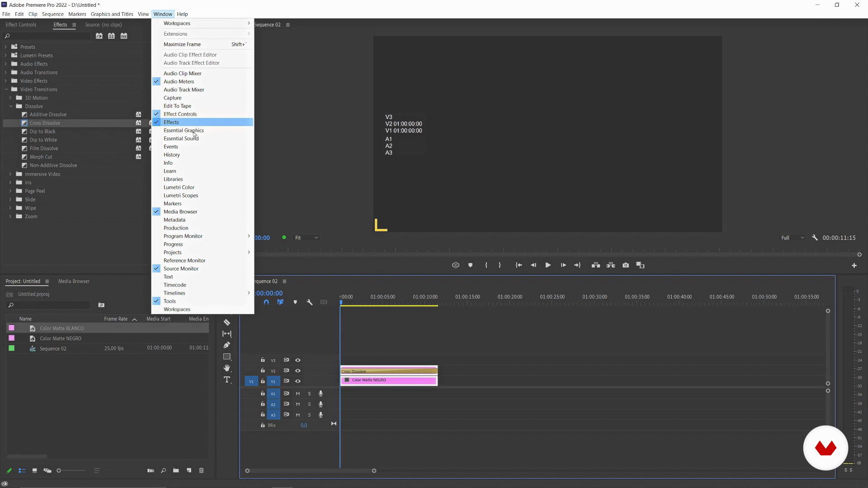The height and width of the screenshot is (488, 868).
Task: Enable voice-over record on A3
Action: point(321,415)
